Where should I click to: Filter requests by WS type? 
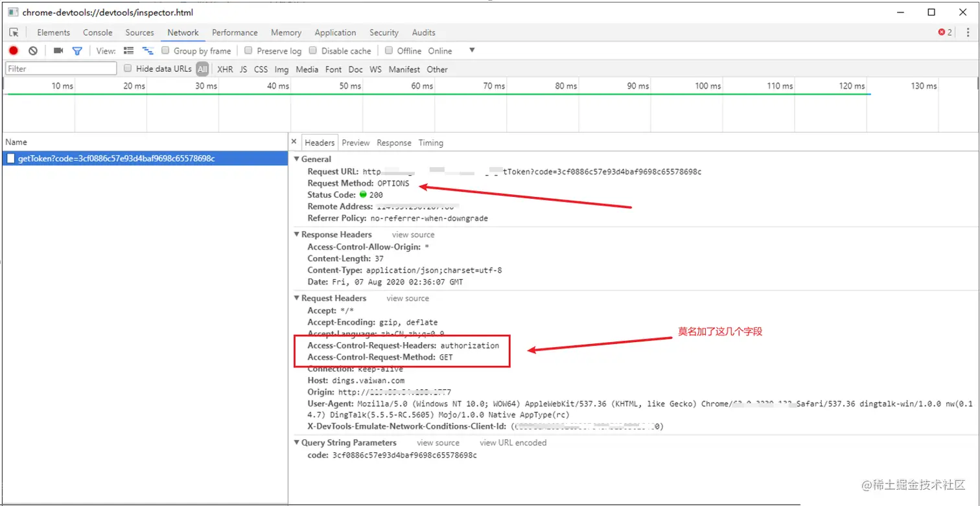(376, 69)
